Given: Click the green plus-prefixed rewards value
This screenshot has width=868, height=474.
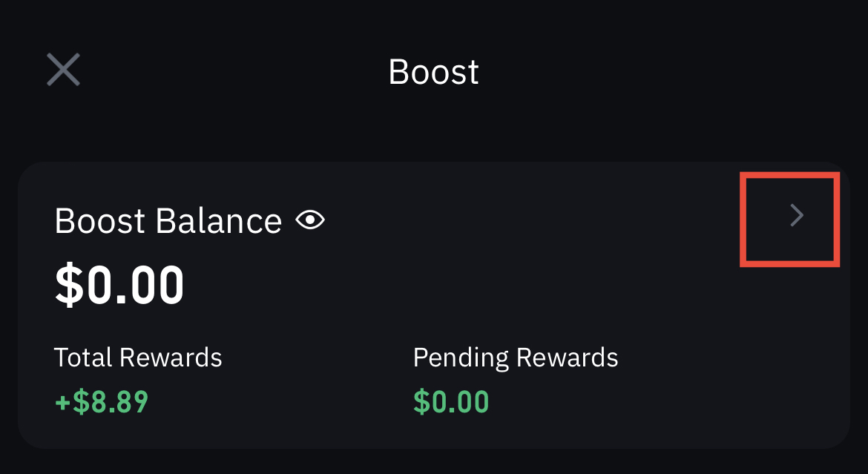Looking at the screenshot, I should point(102,401).
